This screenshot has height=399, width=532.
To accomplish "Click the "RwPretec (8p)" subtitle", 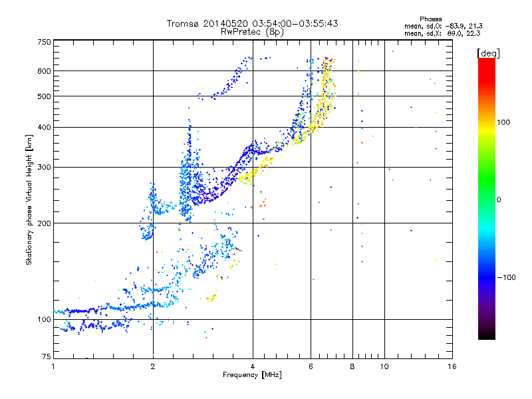I will point(252,32).
